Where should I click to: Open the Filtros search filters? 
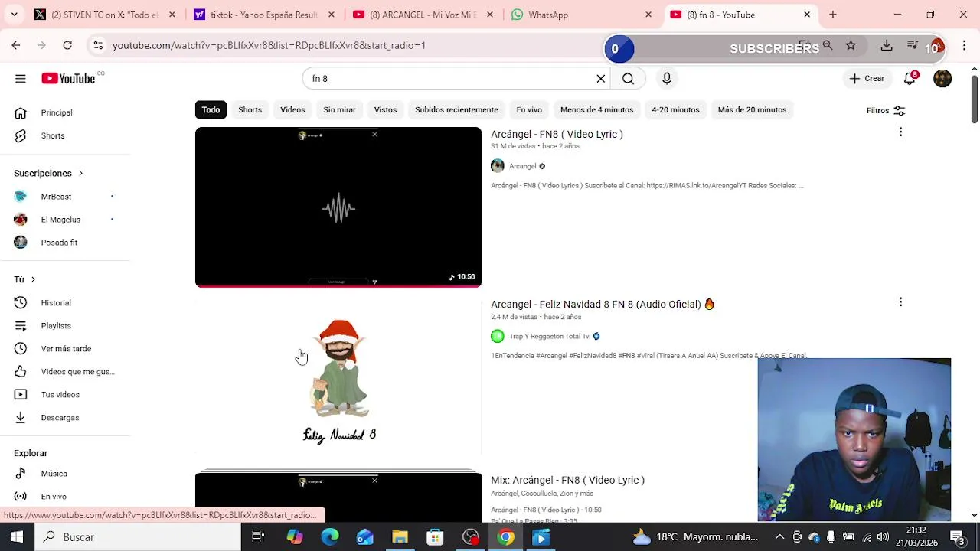click(x=886, y=110)
